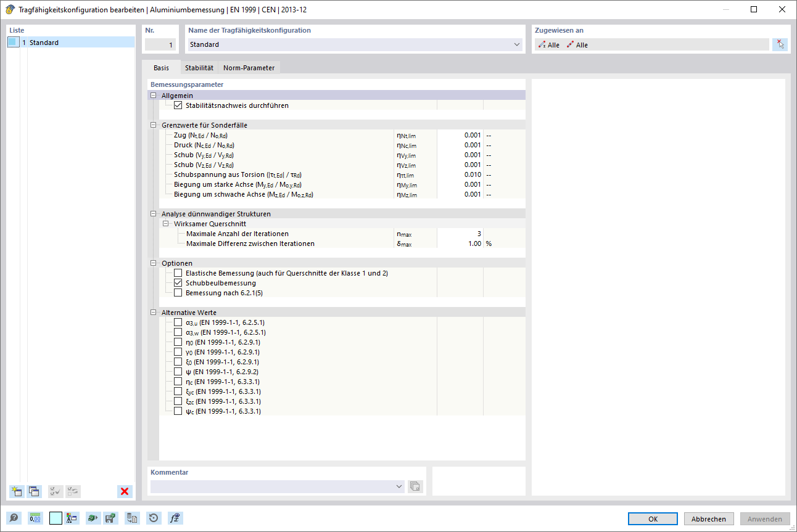
Task: Select Biegung um starke Achse row
Action: [x=342, y=184]
